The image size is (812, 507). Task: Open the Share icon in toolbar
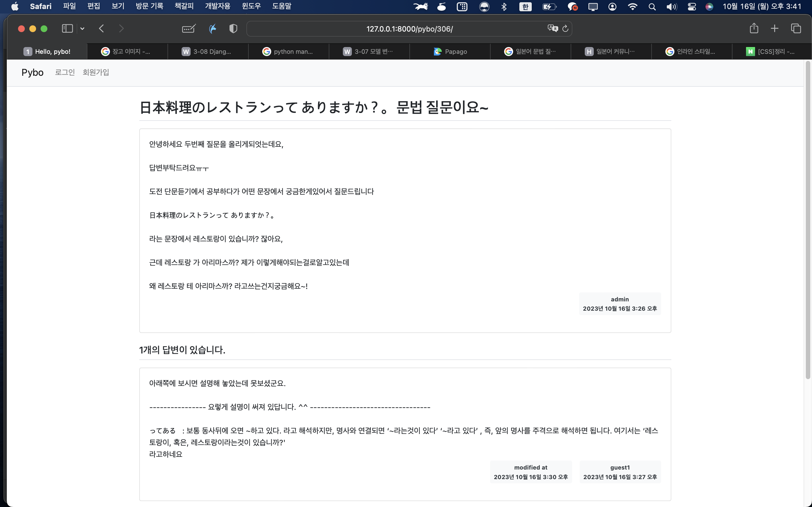point(754,28)
